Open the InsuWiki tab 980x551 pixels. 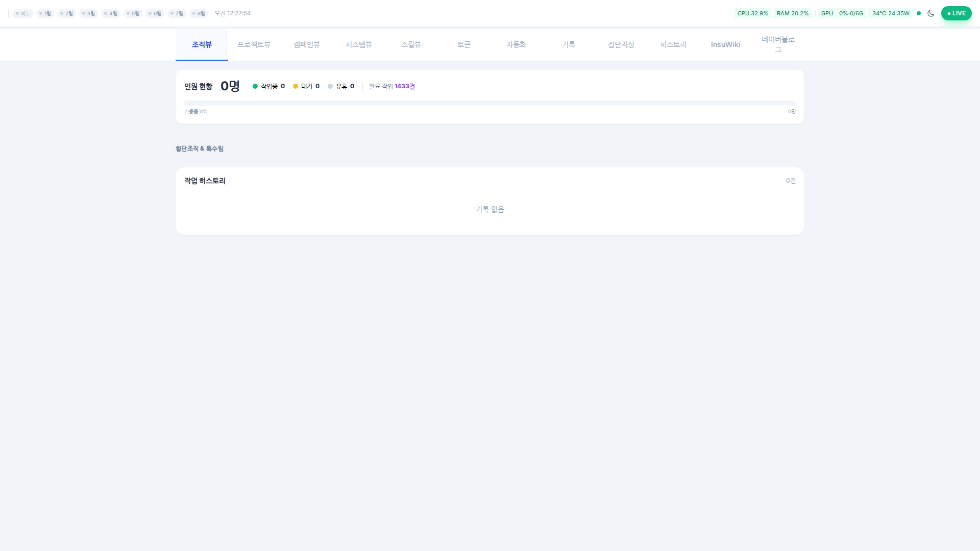point(725,44)
